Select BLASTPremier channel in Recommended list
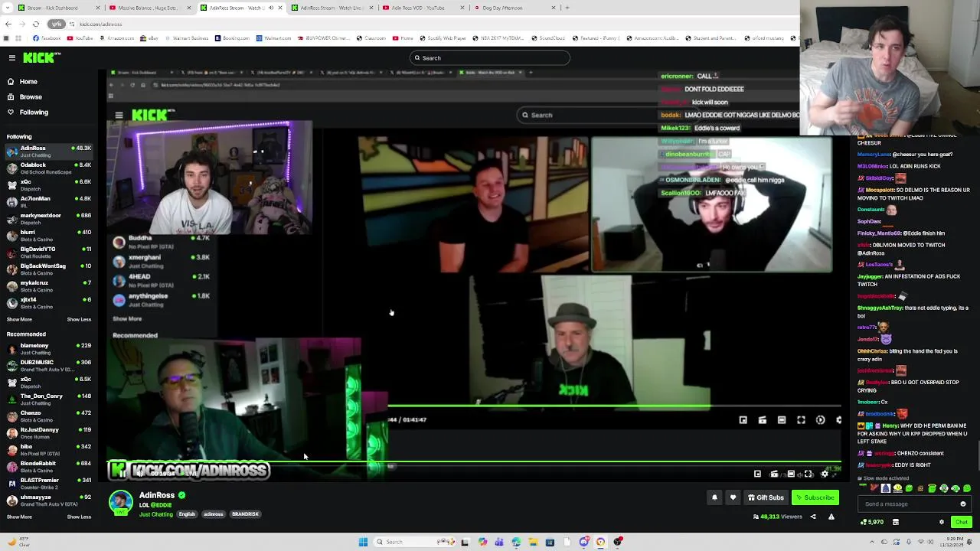 (x=50, y=483)
